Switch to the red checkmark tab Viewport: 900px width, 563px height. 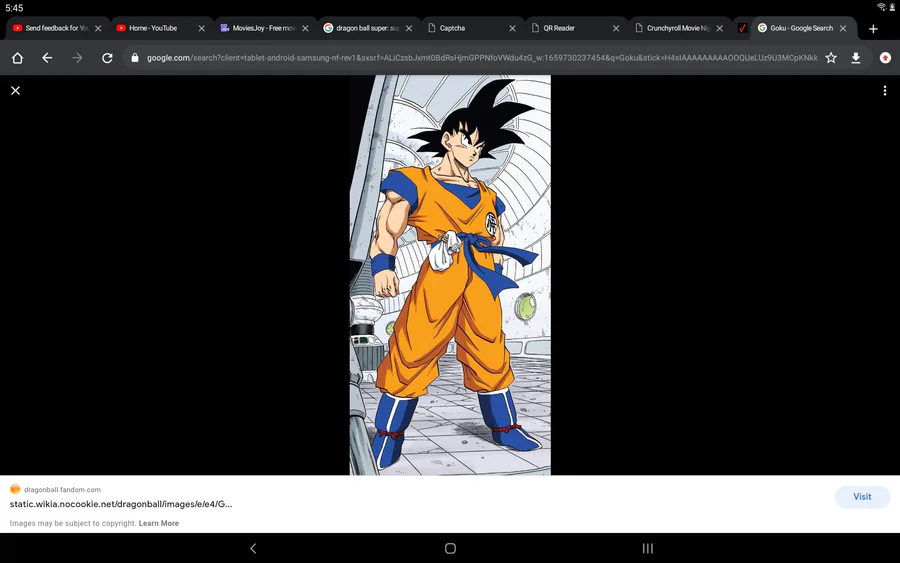click(x=742, y=28)
